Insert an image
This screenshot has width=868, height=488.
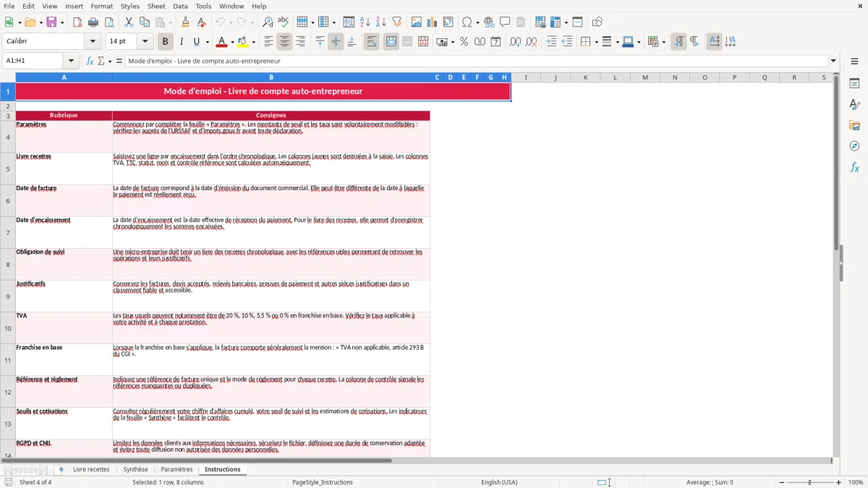(x=417, y=22)
